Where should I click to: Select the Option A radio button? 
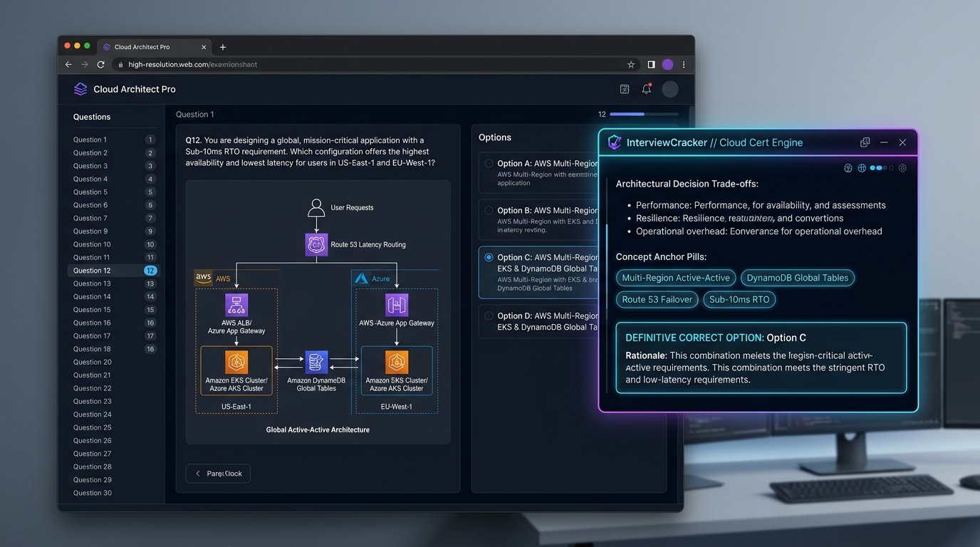coord(489,163)
